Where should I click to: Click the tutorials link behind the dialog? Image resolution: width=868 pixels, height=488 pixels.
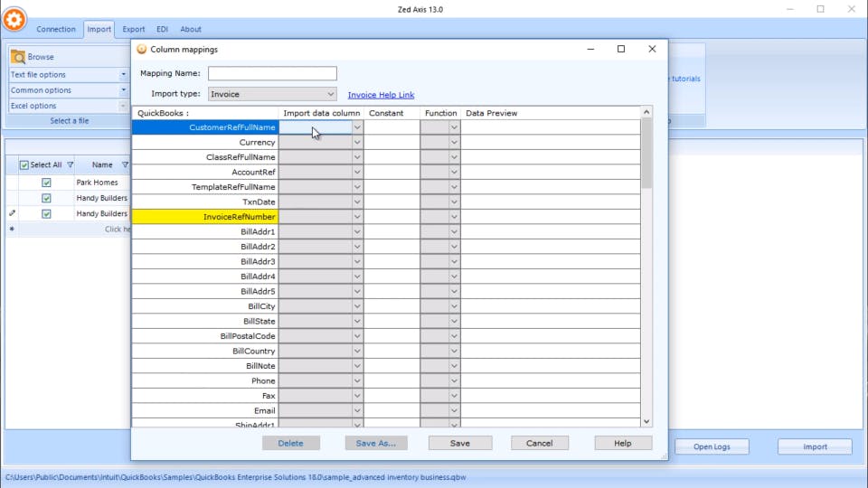685,79
